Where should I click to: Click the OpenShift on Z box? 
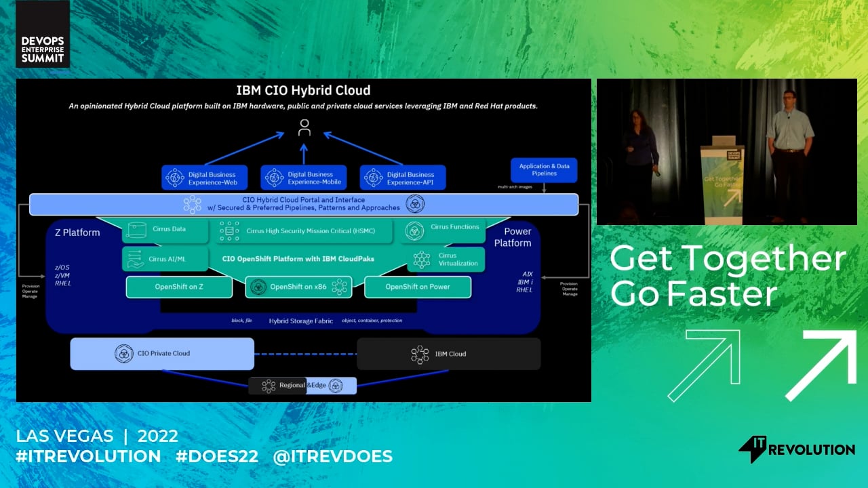pos(179,287)
